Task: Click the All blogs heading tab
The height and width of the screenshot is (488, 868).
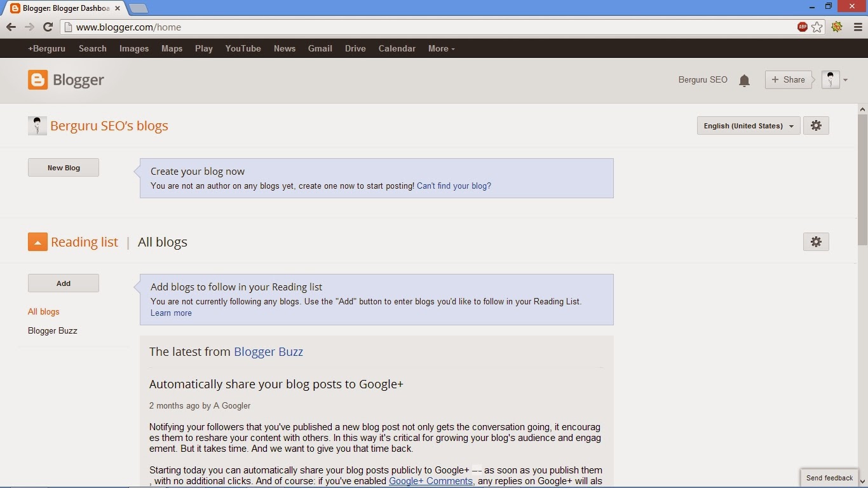Action: tap(163, 242)
